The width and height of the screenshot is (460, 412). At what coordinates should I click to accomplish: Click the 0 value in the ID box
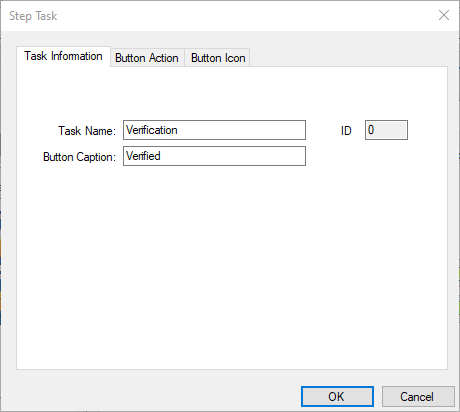371,130
